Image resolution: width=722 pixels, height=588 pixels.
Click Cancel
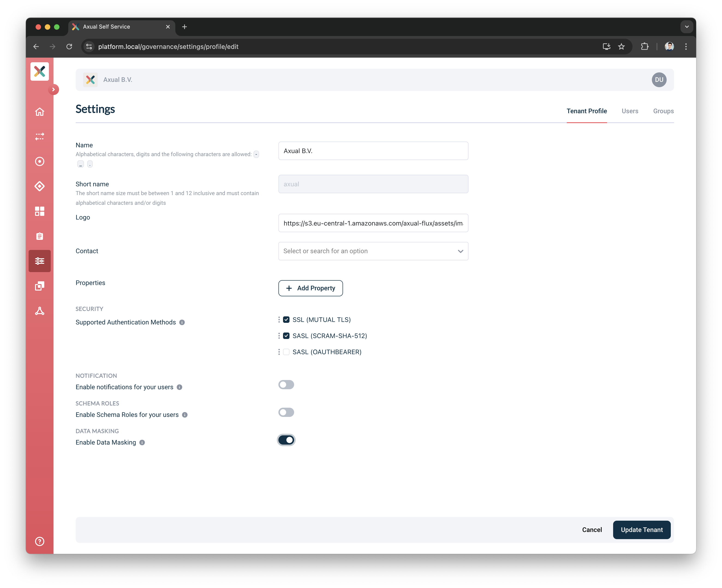coord(592,530)
